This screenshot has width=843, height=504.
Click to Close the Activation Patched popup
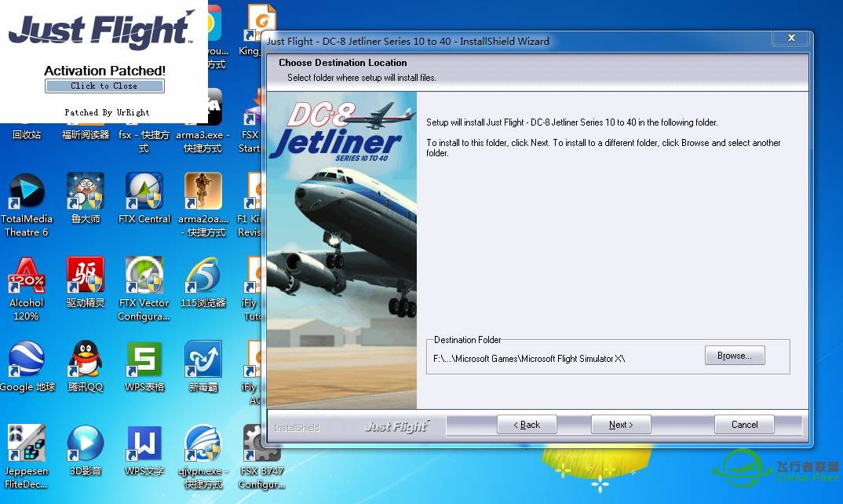tap(104, 86)
